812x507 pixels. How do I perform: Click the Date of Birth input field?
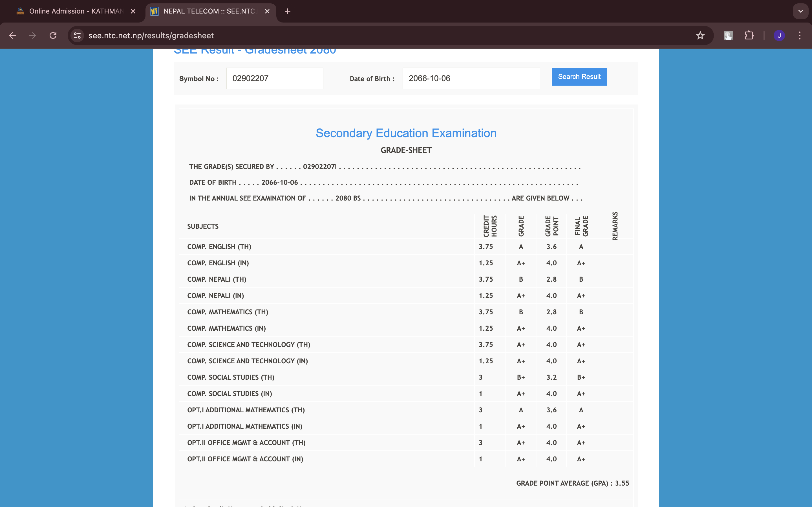pyautogui.click(x=471, y=79)
